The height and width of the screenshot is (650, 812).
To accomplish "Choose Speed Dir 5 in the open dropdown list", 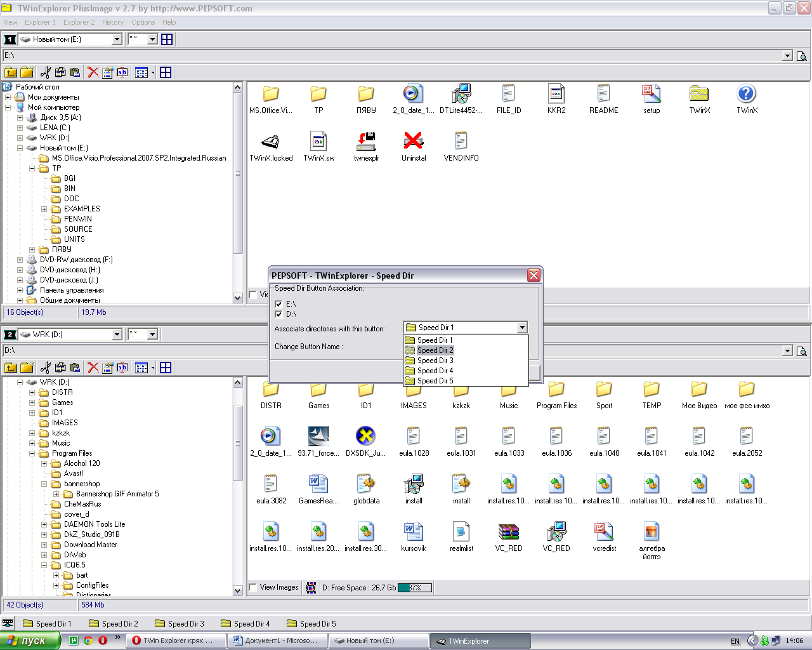I will (466, 381).
